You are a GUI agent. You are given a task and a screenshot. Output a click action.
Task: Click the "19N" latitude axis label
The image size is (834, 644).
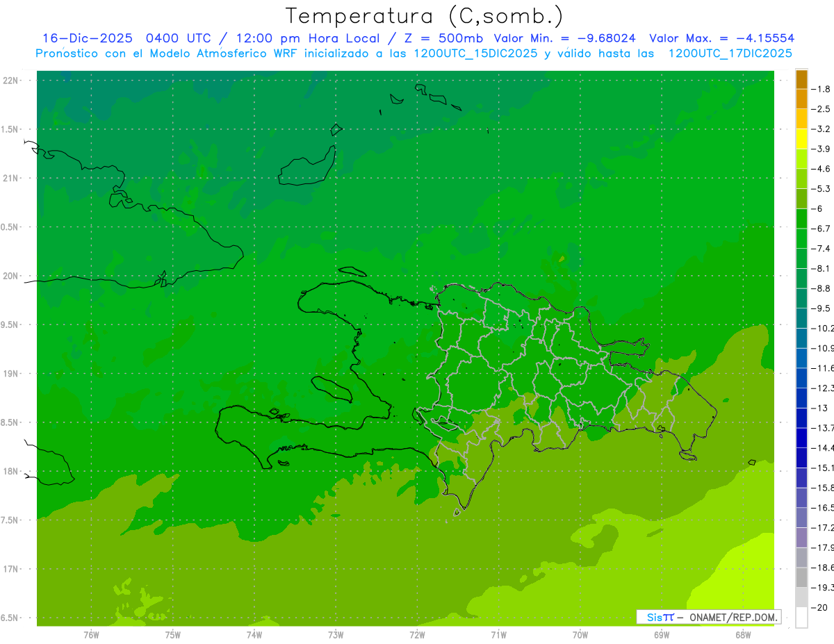[11, 374]
